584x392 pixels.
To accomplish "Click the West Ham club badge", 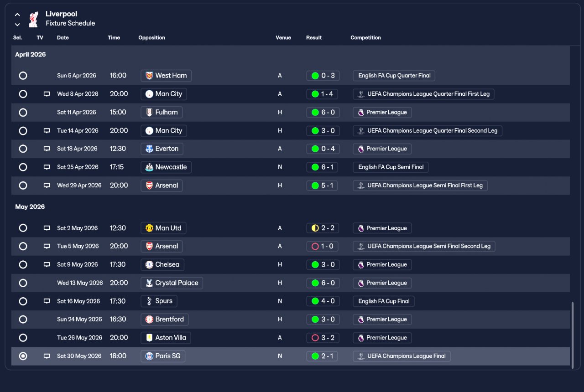I will [149, 76].
